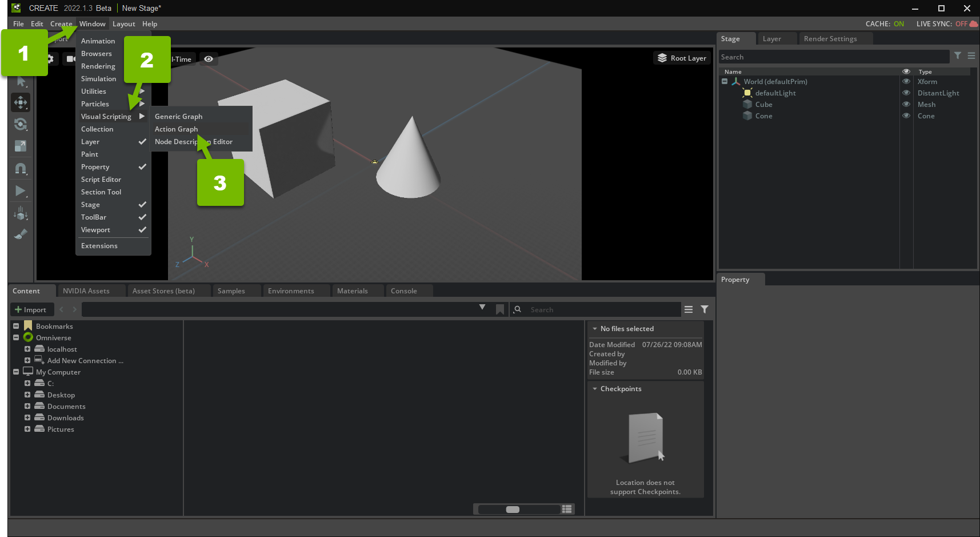Open the path bar dropdown arrow
Viewport: 980px width, 537px height.
click(x=482, y=308)
